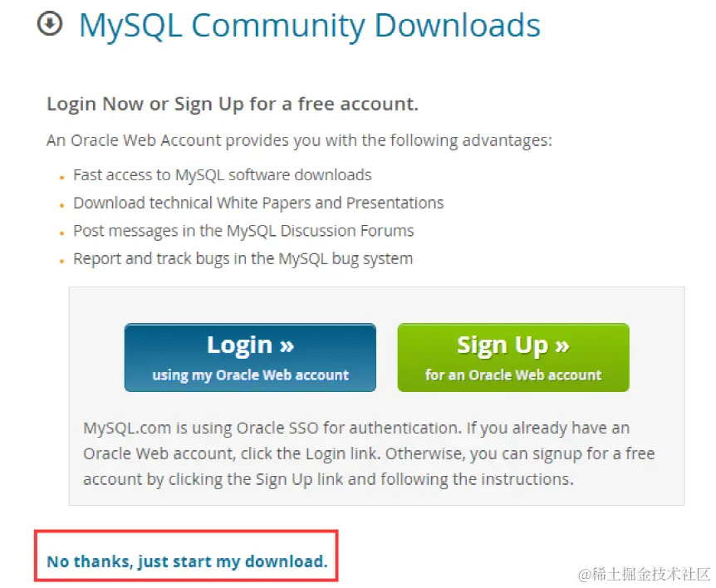Click the » chevrons on the Login button

tap(287, 346)
